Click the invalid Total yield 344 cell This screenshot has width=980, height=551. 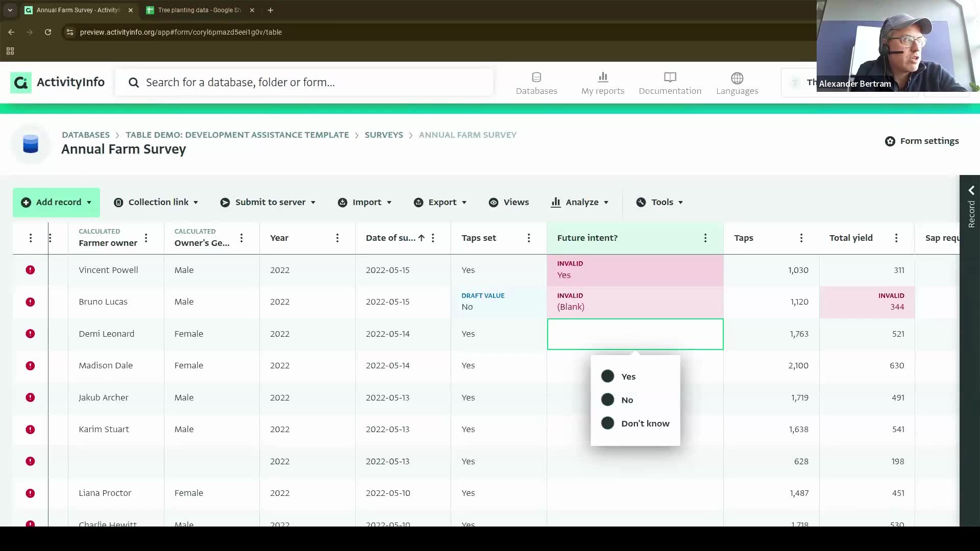(x=867, y=302)
